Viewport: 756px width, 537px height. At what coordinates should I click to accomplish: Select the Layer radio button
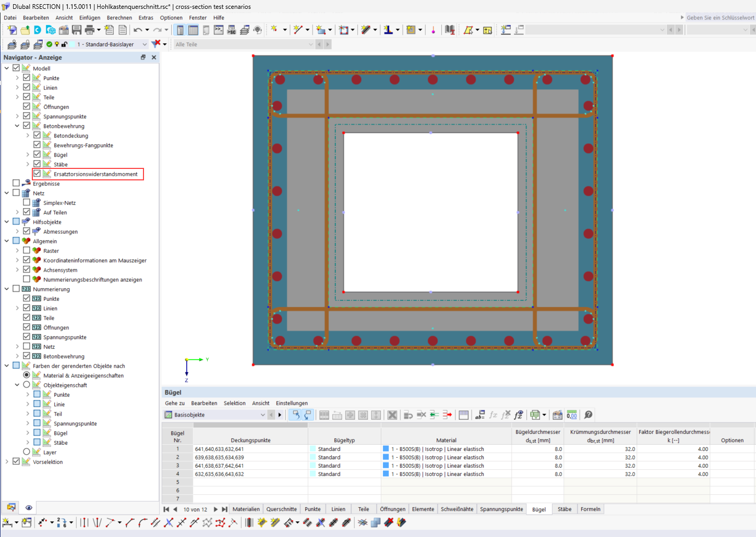27,451
